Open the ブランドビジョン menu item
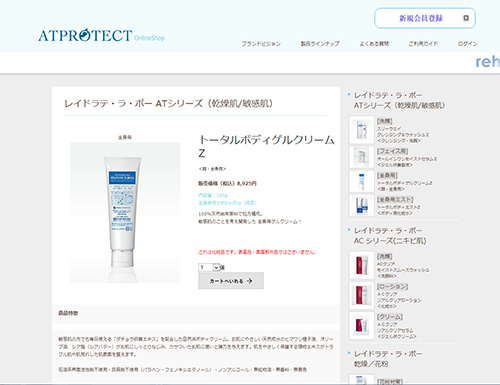Viewport: 500px width, 385px height. coord(261,44)
